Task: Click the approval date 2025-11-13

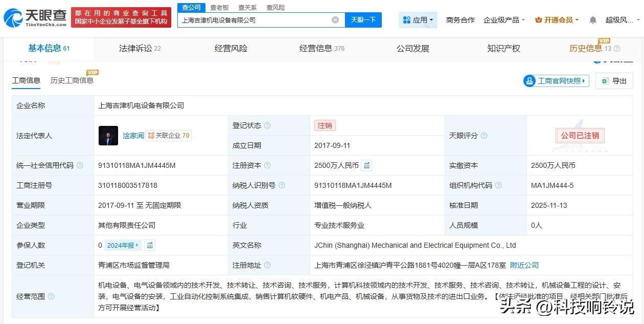Action: coord(550,205)
